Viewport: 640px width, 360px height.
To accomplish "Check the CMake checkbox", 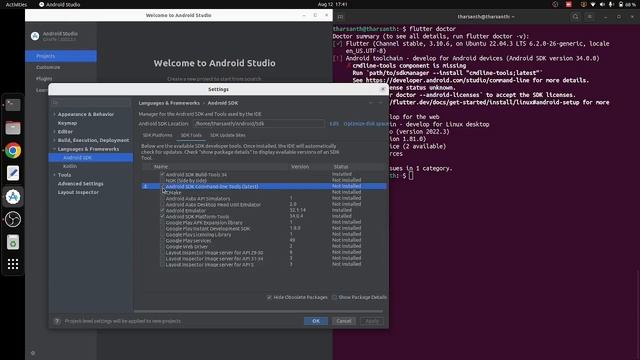I will 162,192.
